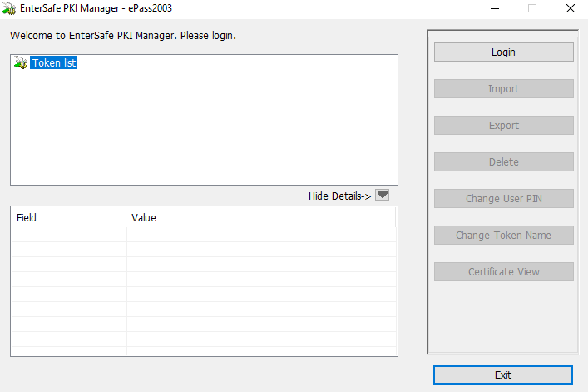Exit the PKI Manager
The image size is (588, 392).
503,375
